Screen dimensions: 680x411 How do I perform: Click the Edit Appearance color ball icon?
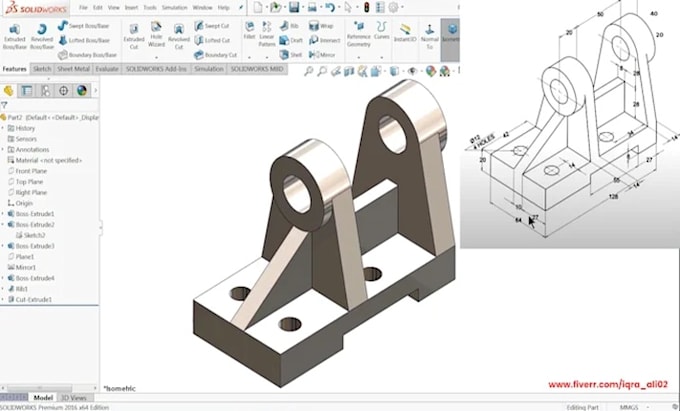430,71
